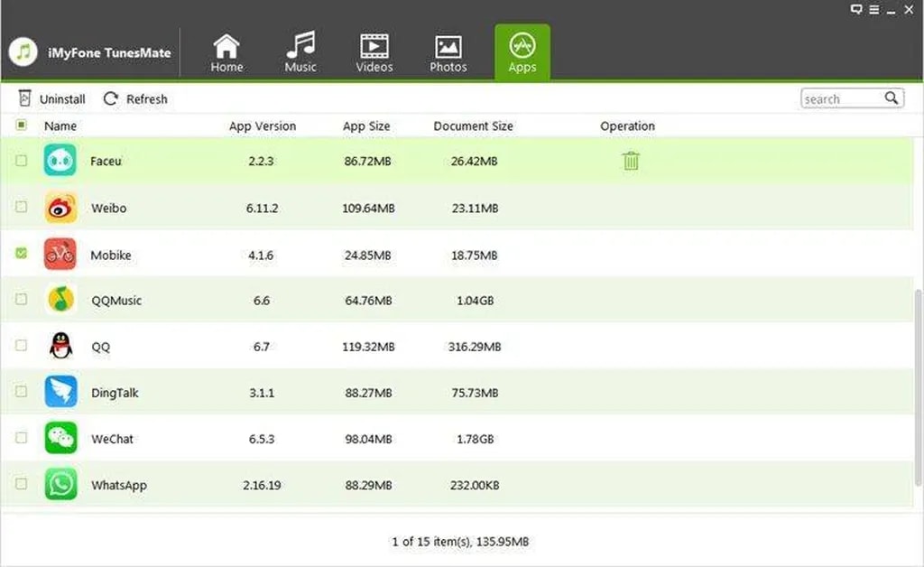Viewport: 924px width, 567px height.
Task: Click the QQMusic app icon
Action: click(60, 301)
